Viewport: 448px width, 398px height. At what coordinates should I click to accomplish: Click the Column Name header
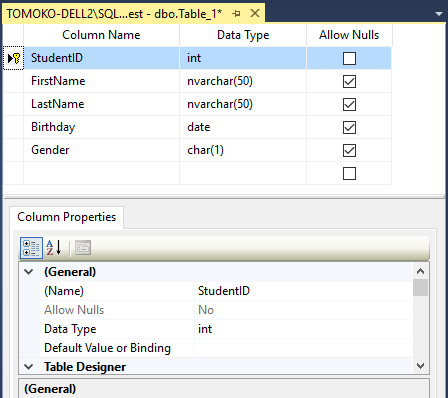(101, 35)
